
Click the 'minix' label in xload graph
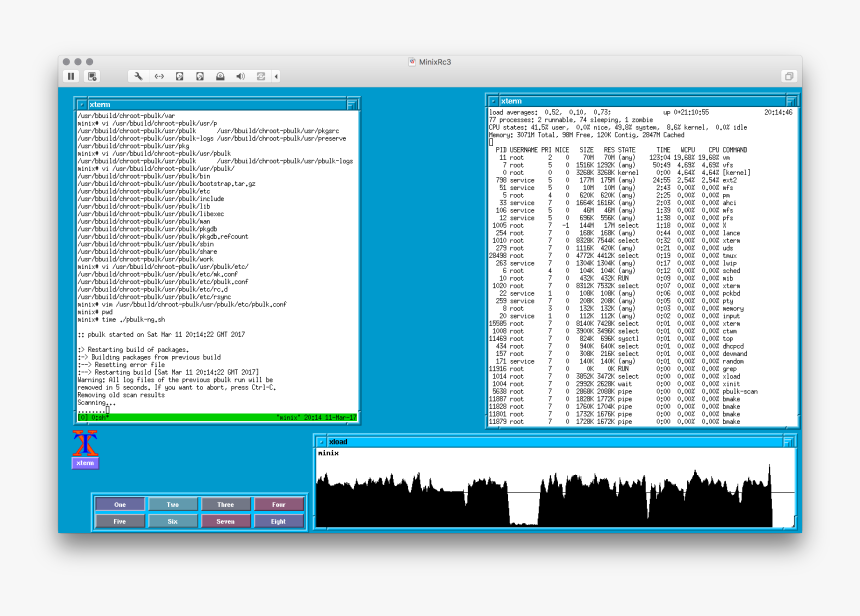point(329,453)
